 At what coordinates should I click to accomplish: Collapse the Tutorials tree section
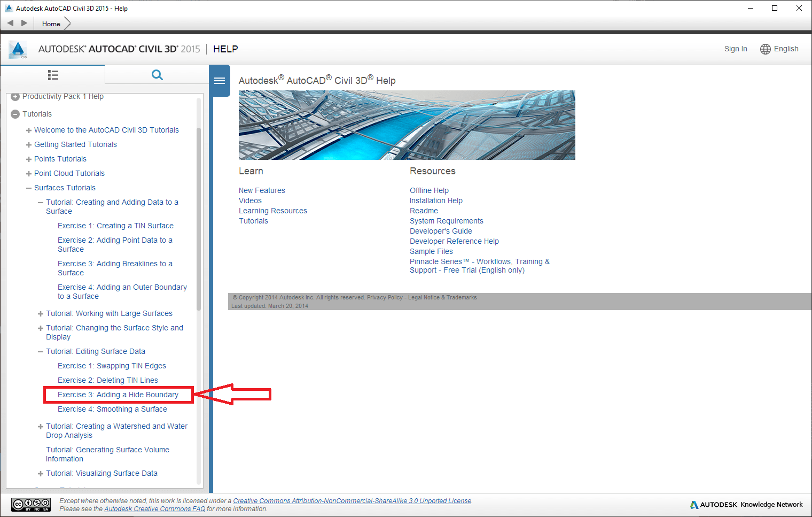coord(15,114)
